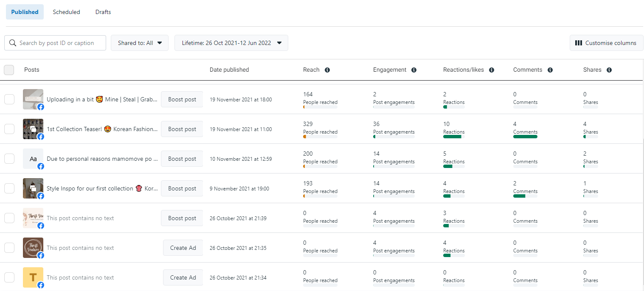Select the 1st Collection Teaser post checkbox
Screen dimensions: 644x291
point(9,129)
